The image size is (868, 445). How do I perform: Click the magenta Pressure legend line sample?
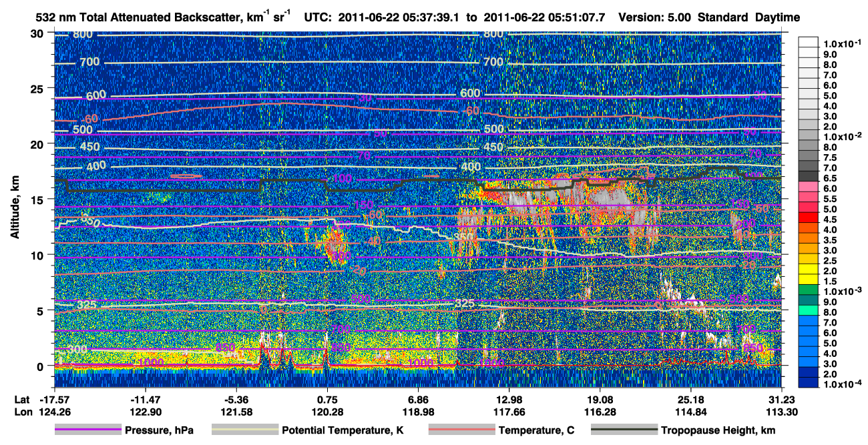(x=88, y=430)
